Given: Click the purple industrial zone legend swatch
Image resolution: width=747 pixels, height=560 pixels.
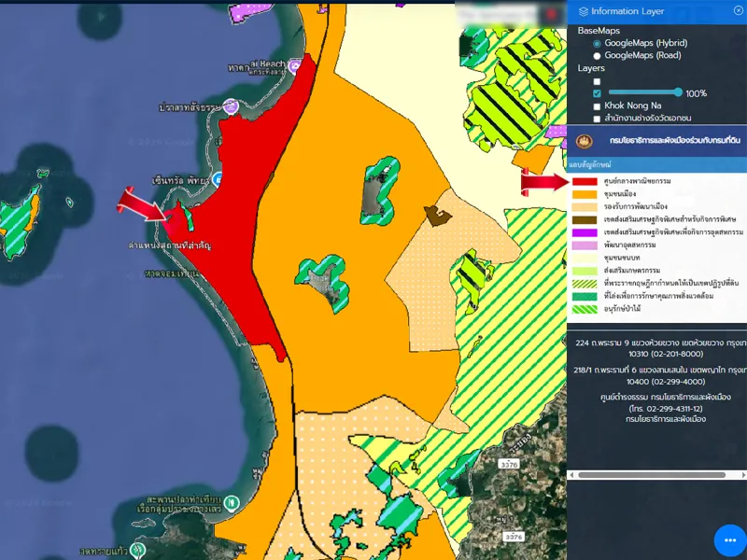Looking at the screenshot, I should [585, 231].
